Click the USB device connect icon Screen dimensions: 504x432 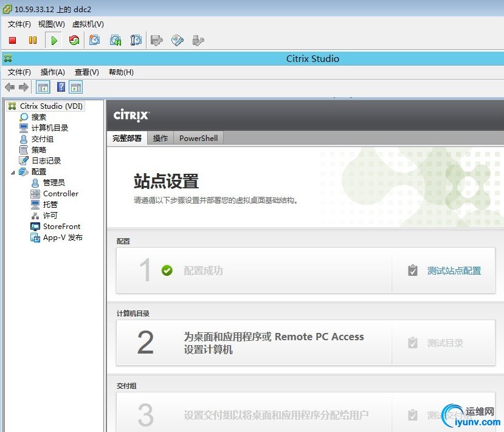coord(198,41)
